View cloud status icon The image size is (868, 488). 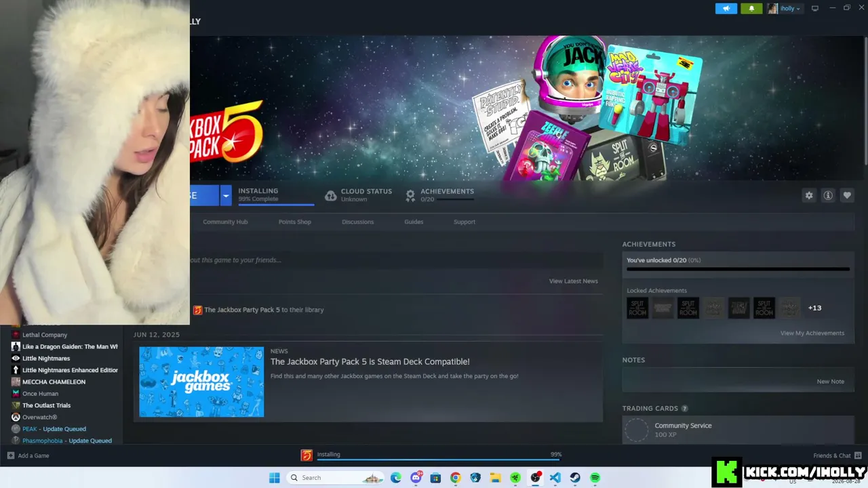331,196
